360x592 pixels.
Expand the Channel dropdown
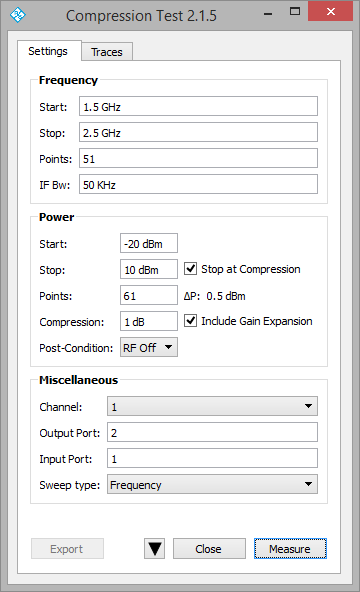pyautogui.click(x=212, y=406)
